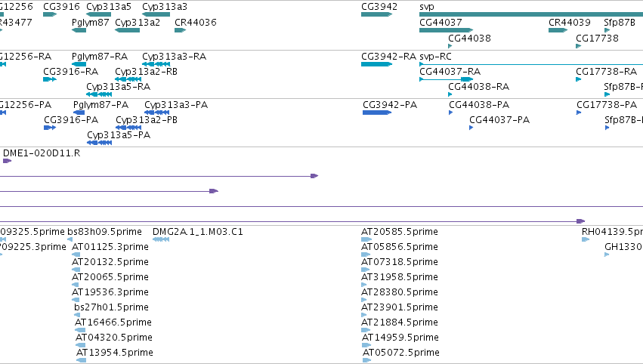Select the CG44037 gene feature
This screenshot has height=364, width=643.
tap(446, 30)
